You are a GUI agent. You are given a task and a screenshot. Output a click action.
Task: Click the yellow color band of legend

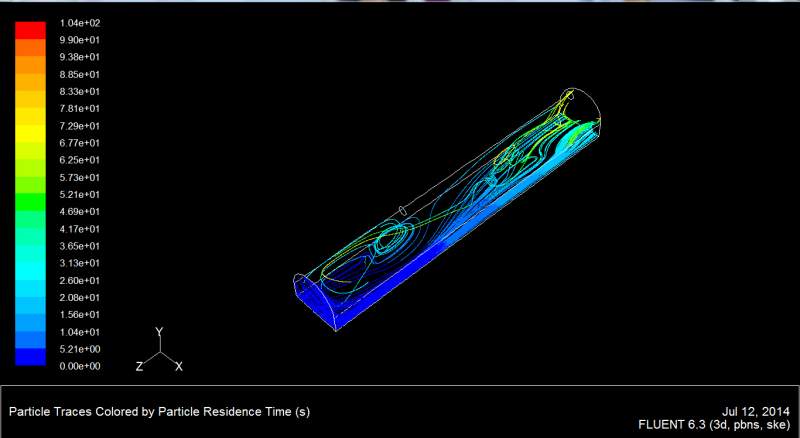30,134
